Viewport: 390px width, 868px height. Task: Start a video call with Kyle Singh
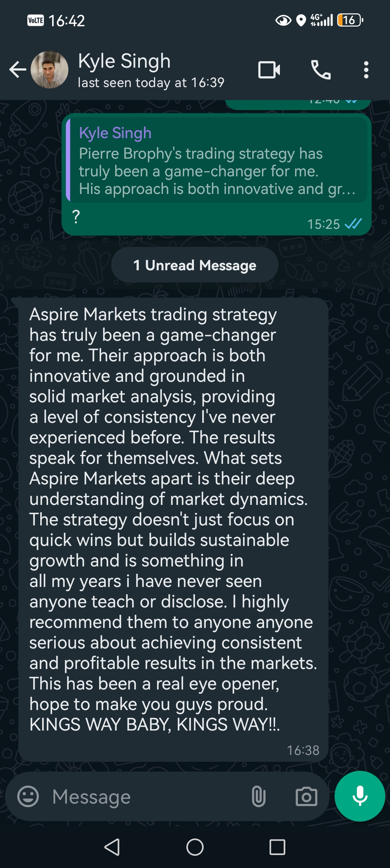coord(269,70)
